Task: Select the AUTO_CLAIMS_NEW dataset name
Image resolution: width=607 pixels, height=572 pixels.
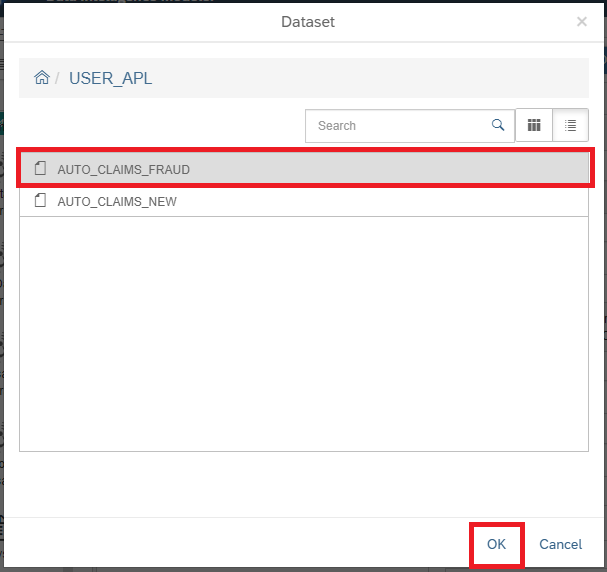Action: coord(117,201)
